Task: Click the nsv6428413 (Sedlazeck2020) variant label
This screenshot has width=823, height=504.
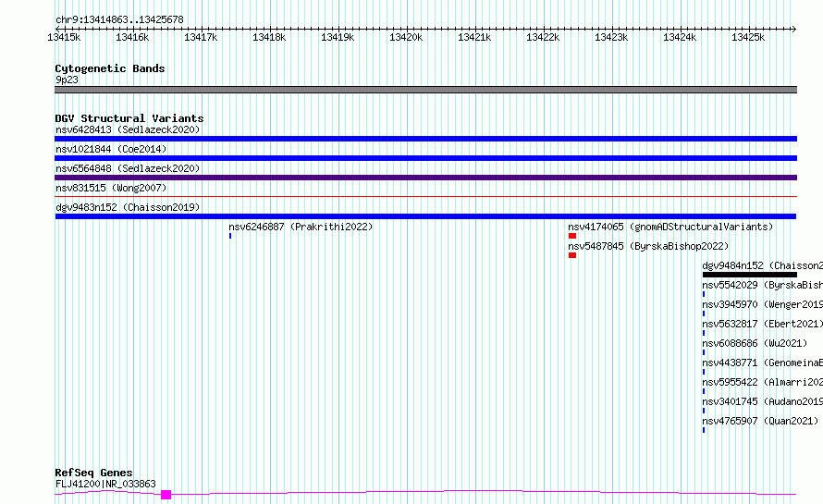Action: [128, 129]
